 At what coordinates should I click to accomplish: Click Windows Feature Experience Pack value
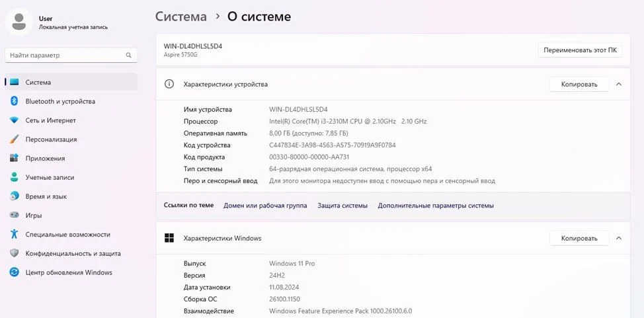pyautogui.click(x=341, y=311)
